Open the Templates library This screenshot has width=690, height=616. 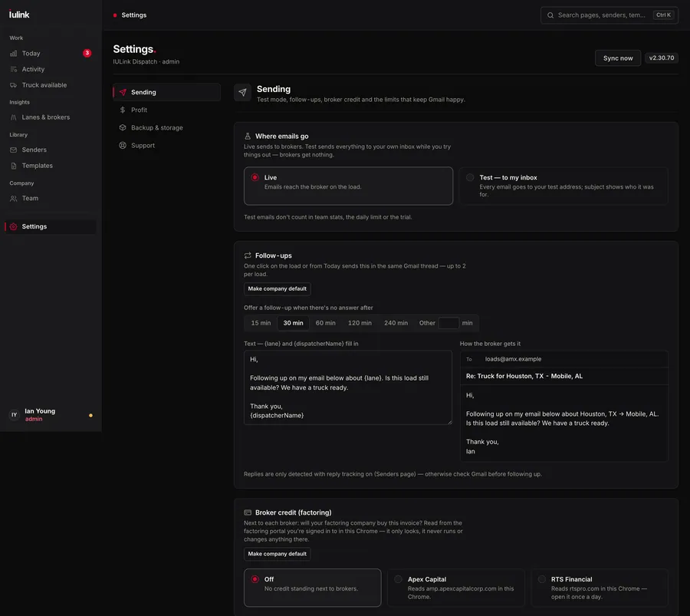coord(50,166)
